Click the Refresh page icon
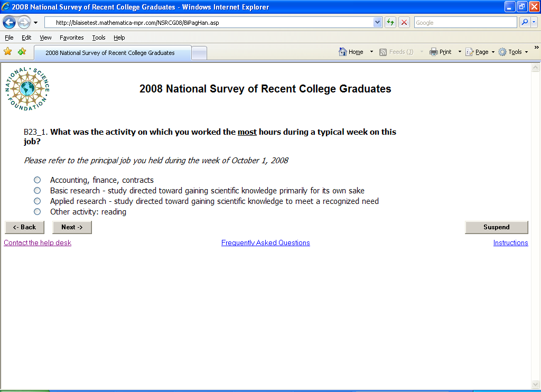This screenshot has width=541, height=392. [390, 23]
